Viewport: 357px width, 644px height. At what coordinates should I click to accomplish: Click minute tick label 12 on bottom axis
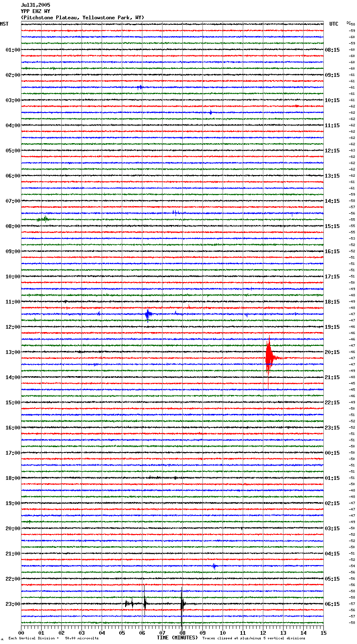[263, 633]
